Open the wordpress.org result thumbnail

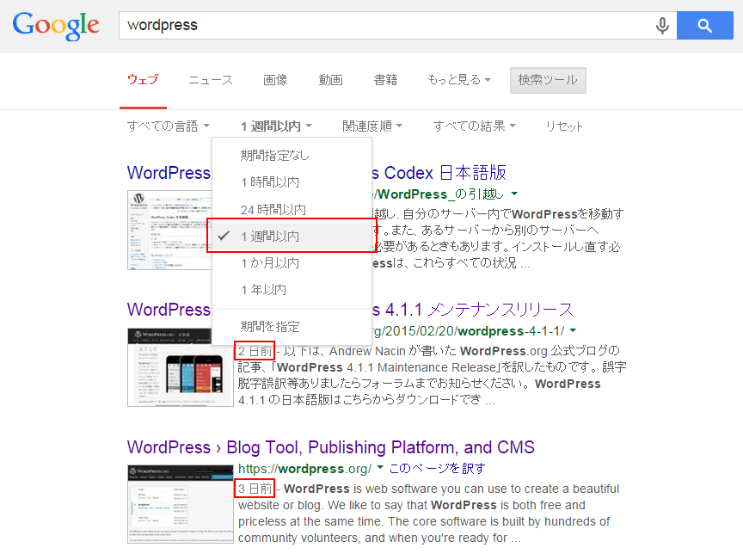click(x=181, y=504)
